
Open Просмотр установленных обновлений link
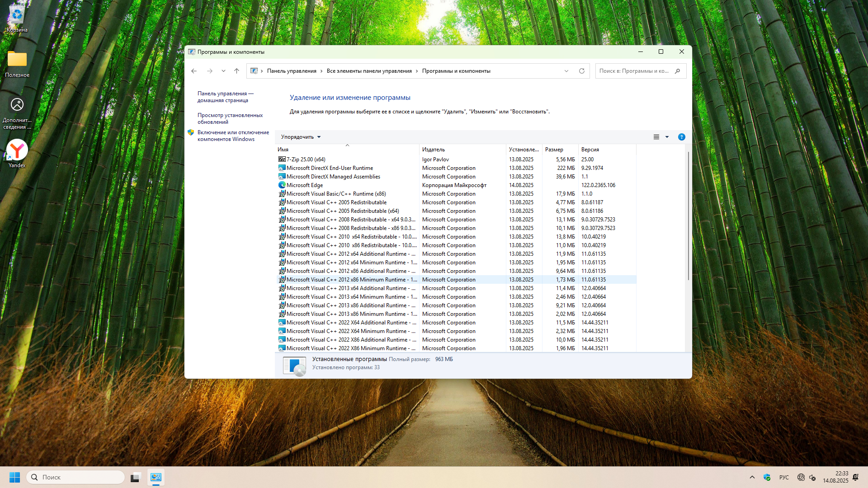pos(230,118)
